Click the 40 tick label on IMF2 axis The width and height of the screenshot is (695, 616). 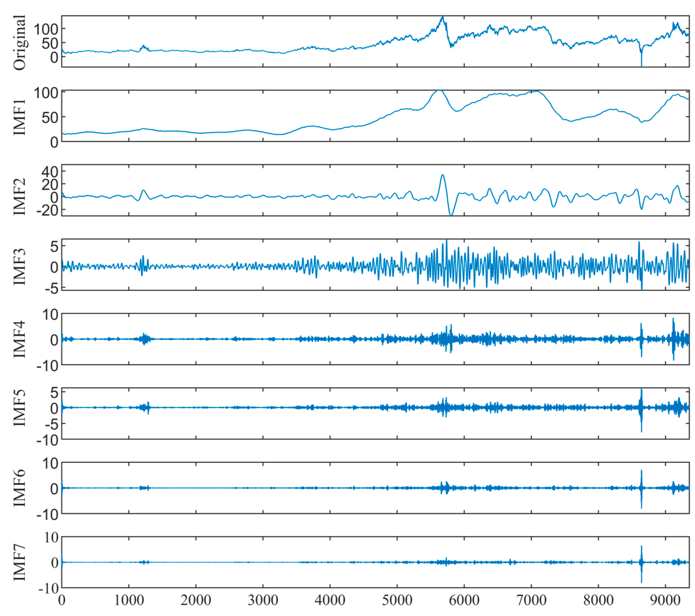(50, 172)
